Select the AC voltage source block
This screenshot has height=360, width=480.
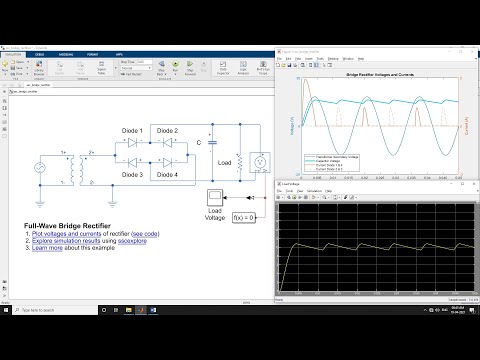(x=40, y=168)
